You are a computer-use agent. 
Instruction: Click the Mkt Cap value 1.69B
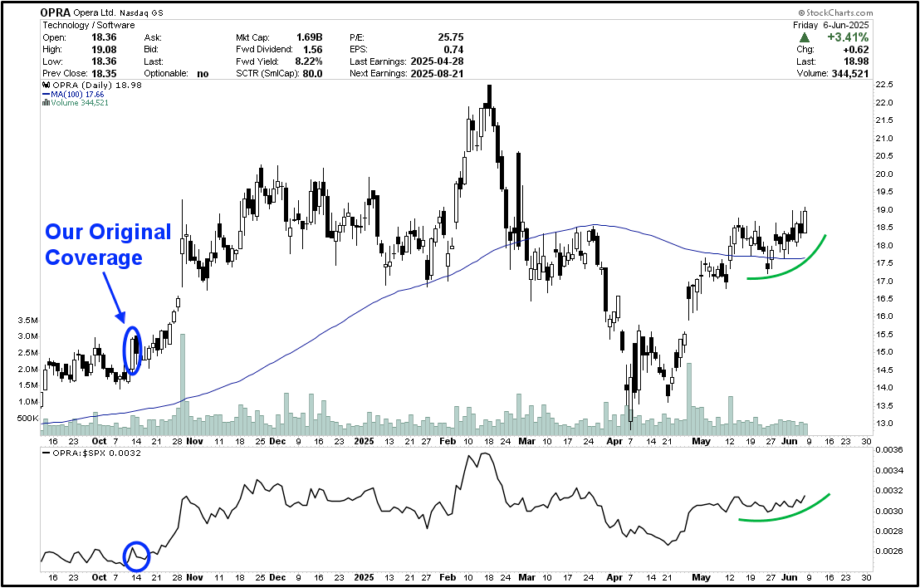tap(310, 37)
